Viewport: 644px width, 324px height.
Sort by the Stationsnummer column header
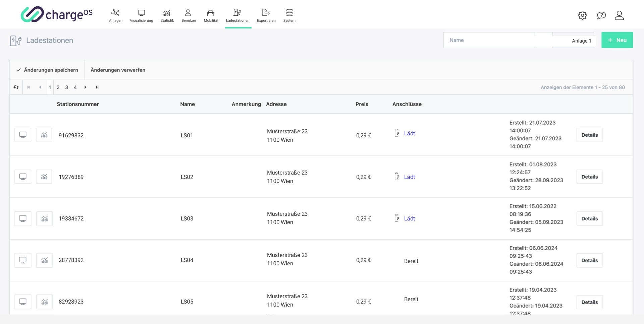(78, 104)
